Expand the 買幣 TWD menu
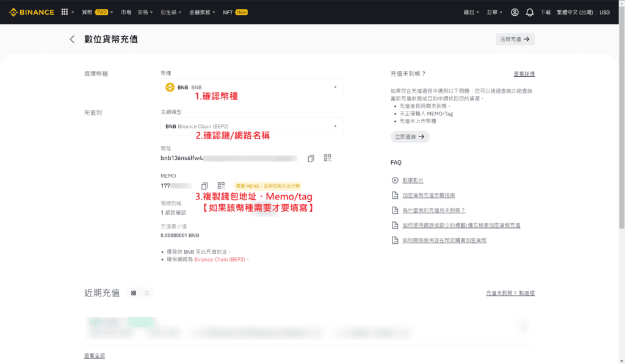 (97, 12)
